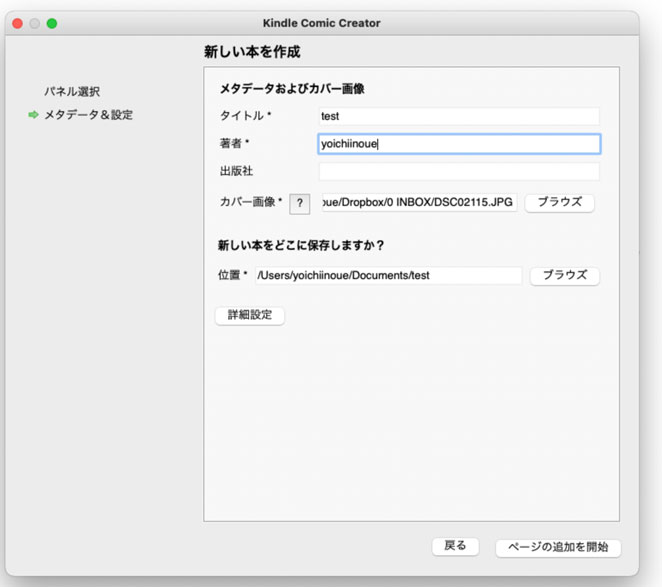The height and width of the screenshot is (587, 662).
Task: Click the green arrow beside メタデータ＆設定
Action: [x=33, y=115]
